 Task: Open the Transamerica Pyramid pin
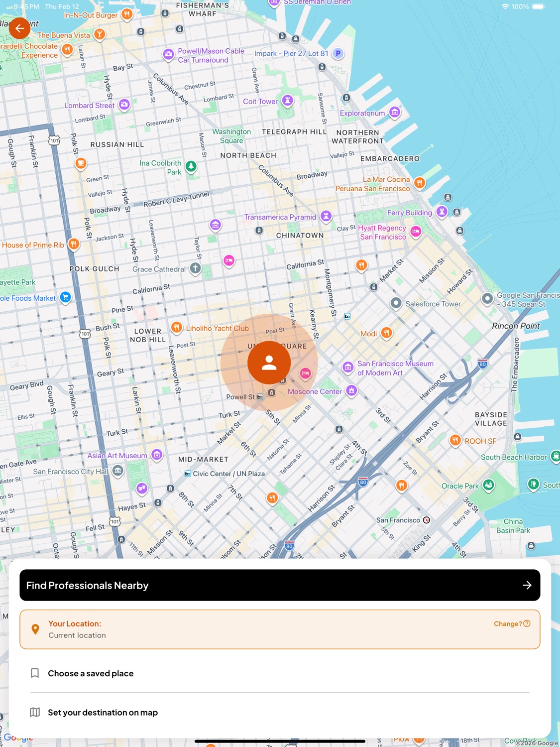[x=326, y=216]
